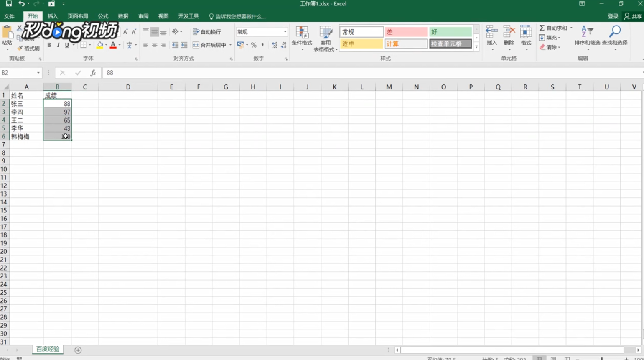Switch to the 公式 Formulas tab
This screenshot has height=360, width=644.
click(103, 16)
